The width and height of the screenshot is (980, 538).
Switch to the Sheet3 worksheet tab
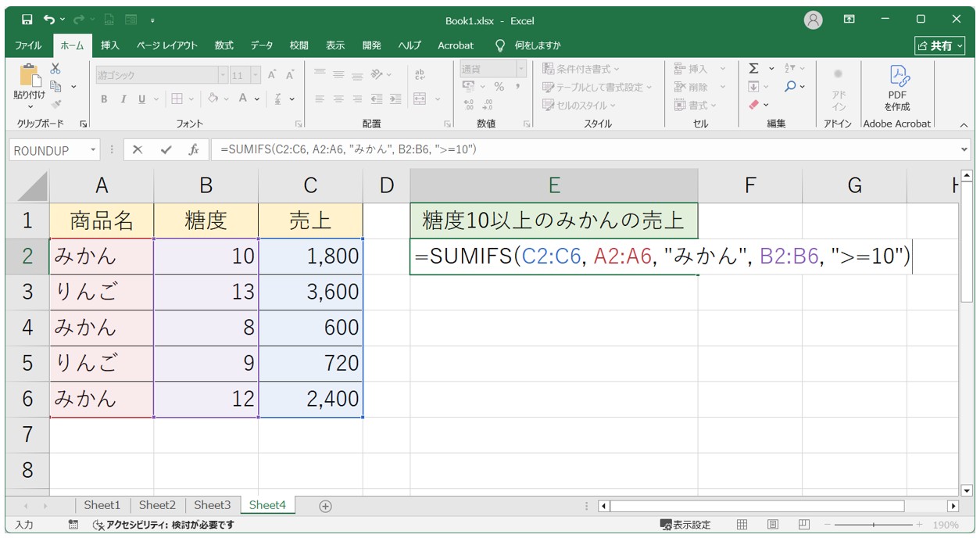pyautogui.click(x=213, y=505)
